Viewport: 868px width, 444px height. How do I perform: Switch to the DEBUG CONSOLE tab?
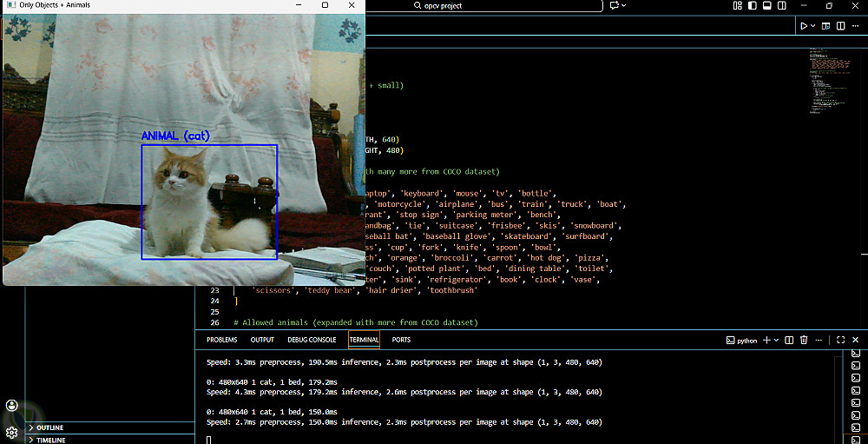(312, 340)
